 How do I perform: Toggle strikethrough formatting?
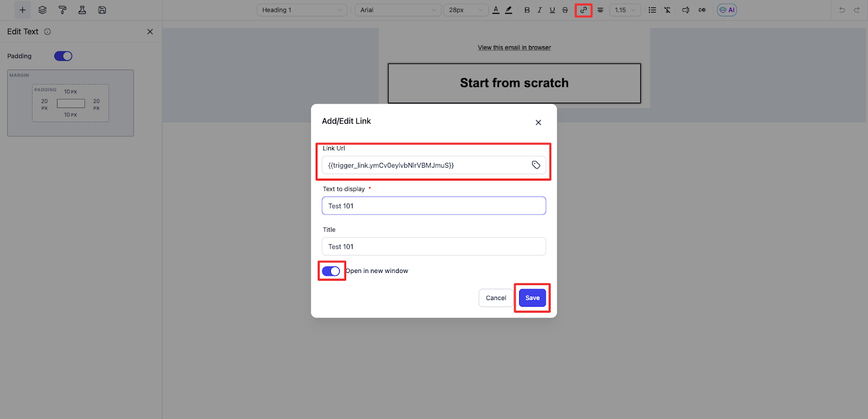565,10
